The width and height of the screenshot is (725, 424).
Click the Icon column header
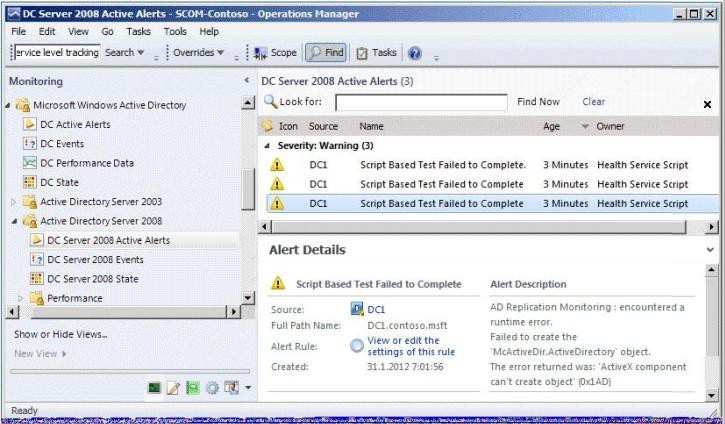[288, 126]
